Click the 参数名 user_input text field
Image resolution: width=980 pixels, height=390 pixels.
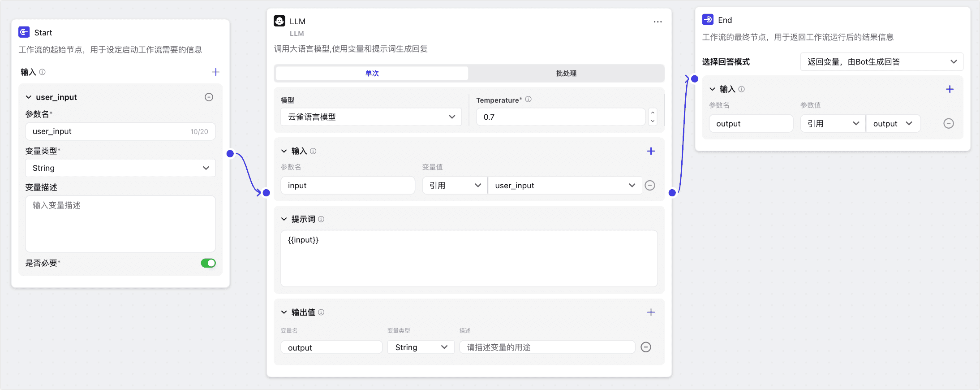click(120, 131)
